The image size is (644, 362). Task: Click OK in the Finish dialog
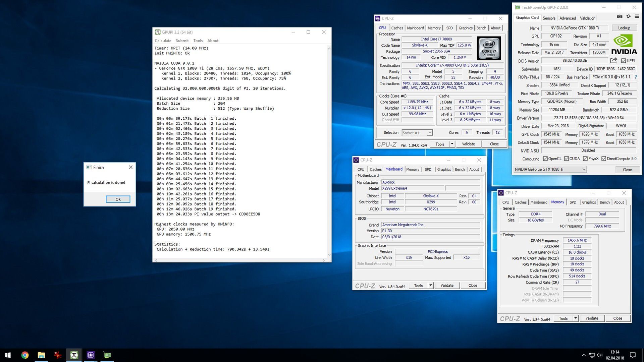(118, 199)
